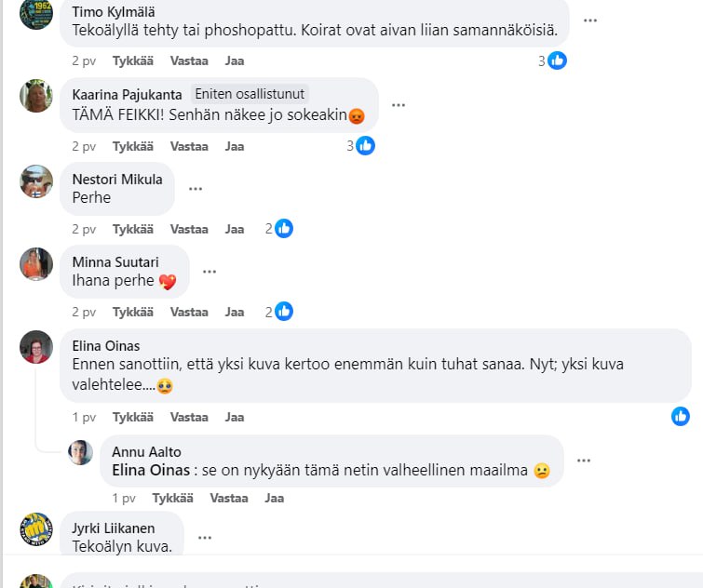This screenshot has height=588, width=703.
Task: Open Jyrki Liikanen's profile avatar
Action: (36, 529)
